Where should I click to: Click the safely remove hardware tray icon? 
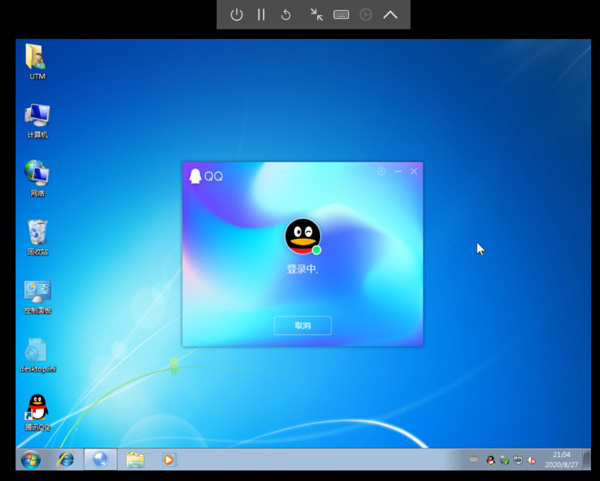[x=504, y=460]
